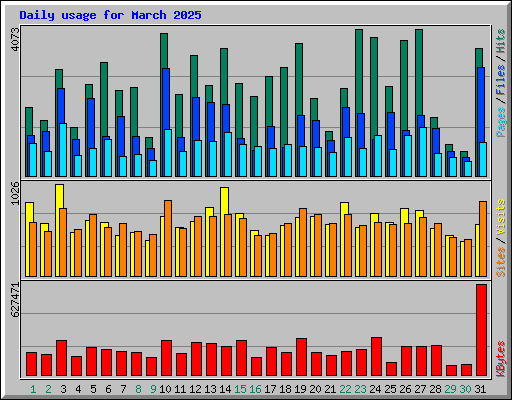
Task: Click the 'Visits' legend label
Action: (x=501, y=217)
